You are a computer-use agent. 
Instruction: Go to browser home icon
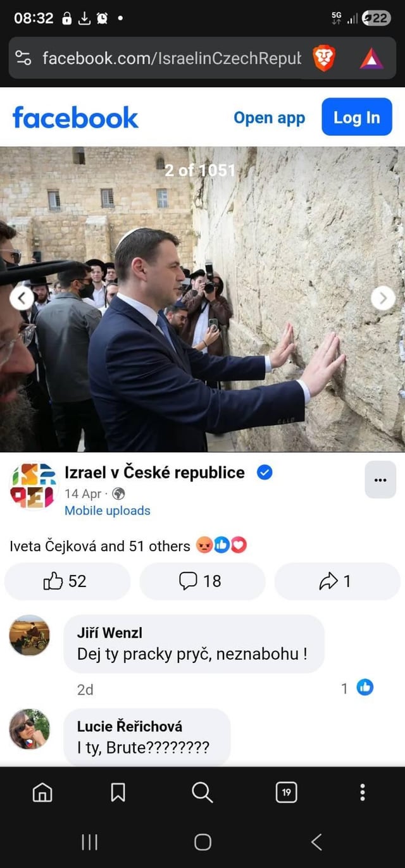pyautogui.click(x=42, y=791)
